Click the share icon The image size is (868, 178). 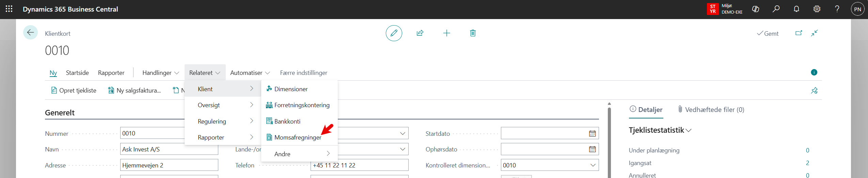420,33
